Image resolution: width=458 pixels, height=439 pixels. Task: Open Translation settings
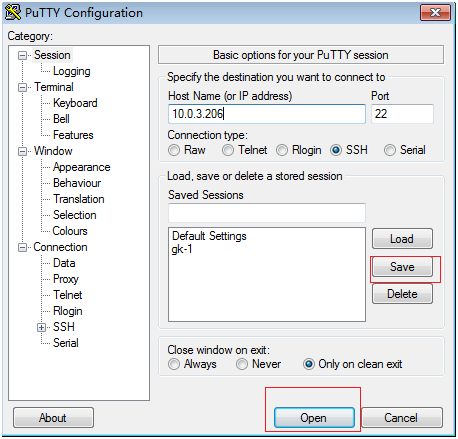[x=79, y=199]
